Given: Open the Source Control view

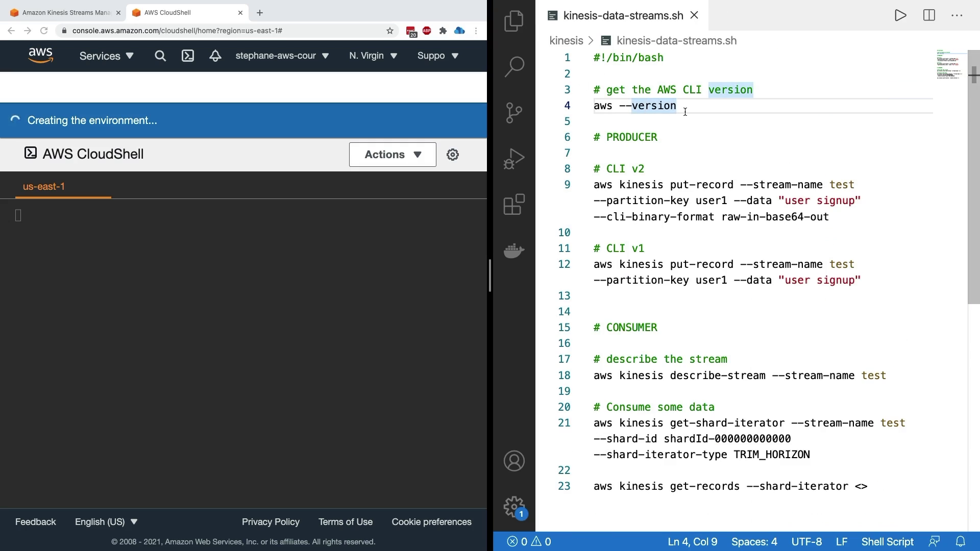Looking at the screenshot, I should click(x=514, y=113).
